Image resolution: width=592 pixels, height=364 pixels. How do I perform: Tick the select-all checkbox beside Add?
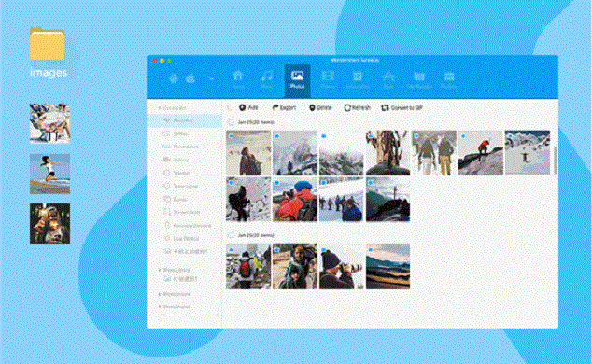pos(230,108)
